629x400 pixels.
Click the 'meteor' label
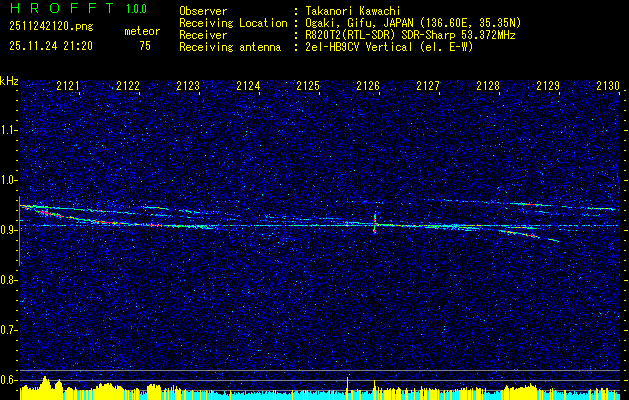(x=142, y=31)
